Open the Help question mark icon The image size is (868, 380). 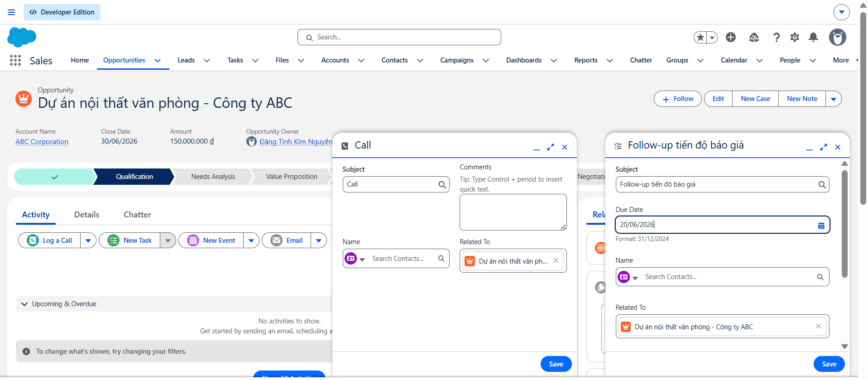click(x=777, y=37)
